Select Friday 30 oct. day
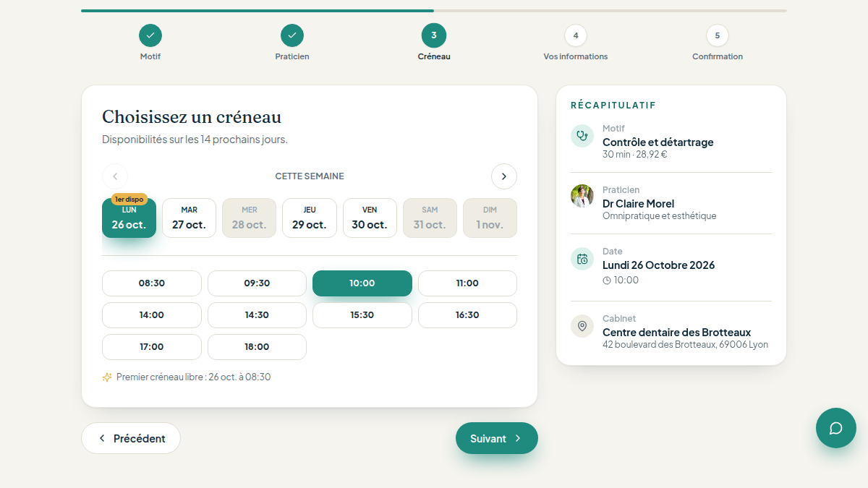The image size is (868, 488). (370, 218)
